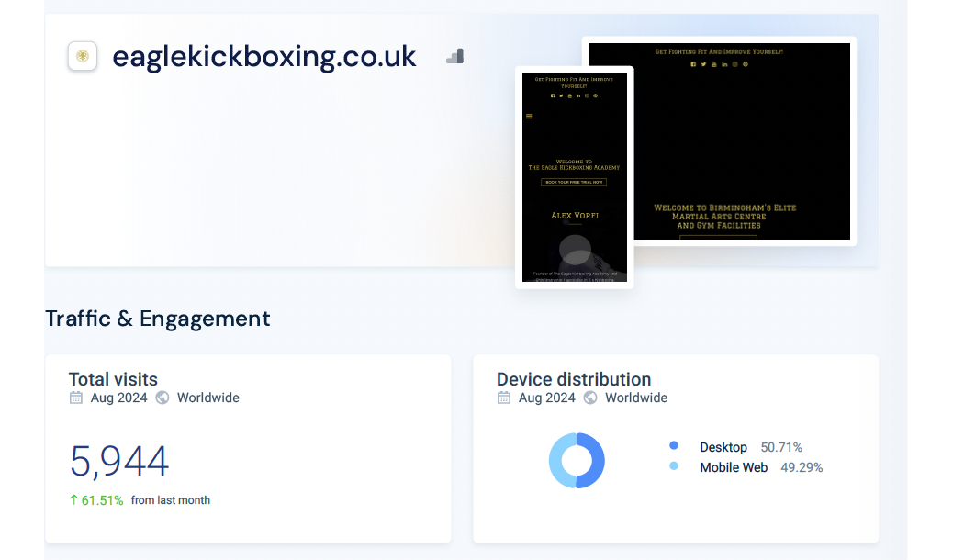Viewport: 953px width, 560px height.
Task: Click Alex Vorfi name in mobile preview
Action: pyautogui.click(x=575, y=215)
